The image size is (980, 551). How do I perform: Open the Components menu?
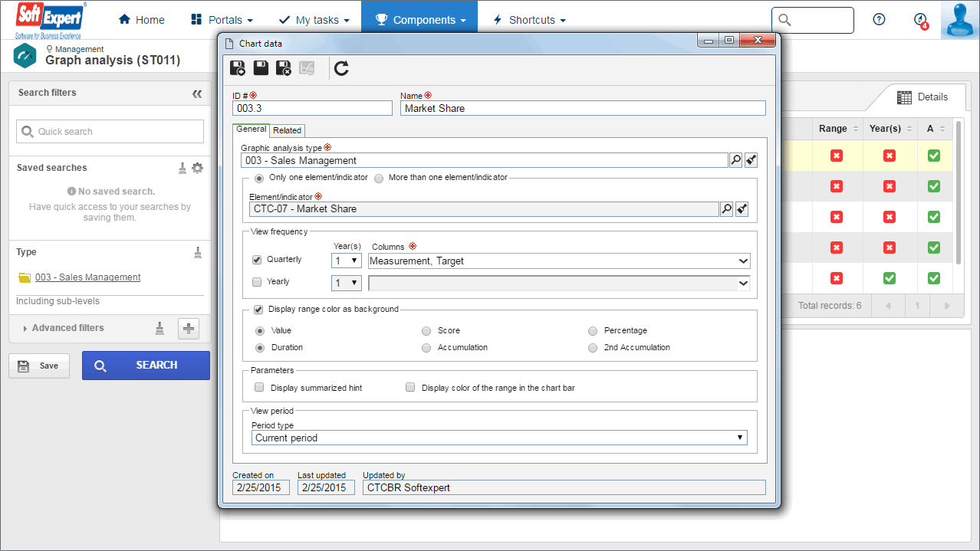tap(419, 20)
